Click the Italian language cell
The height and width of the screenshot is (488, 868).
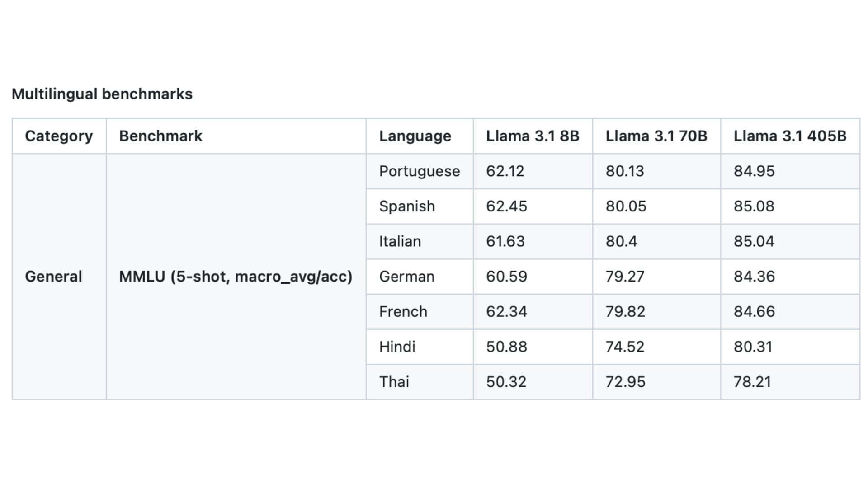pos(400,241)
